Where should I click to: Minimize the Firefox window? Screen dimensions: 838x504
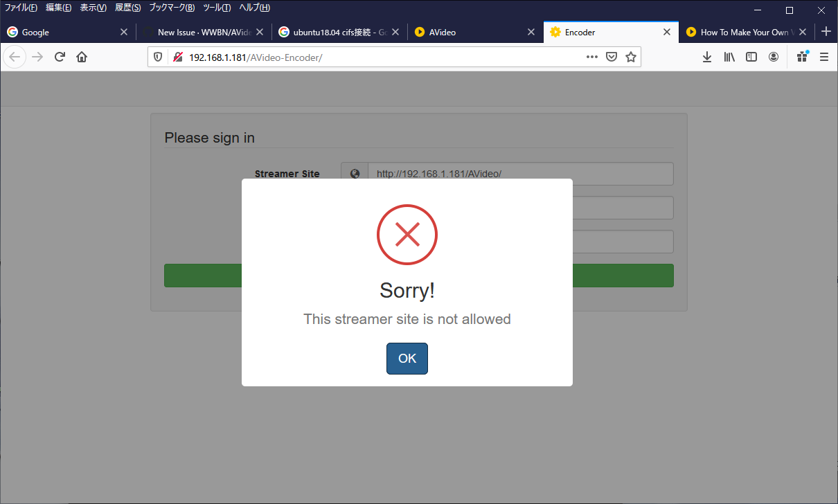tap(757, 10)
